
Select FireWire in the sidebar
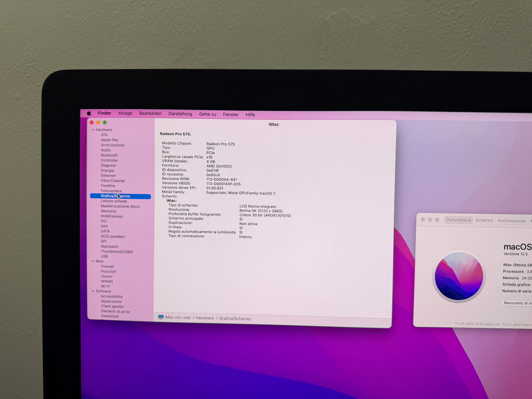tap(108, 186)
